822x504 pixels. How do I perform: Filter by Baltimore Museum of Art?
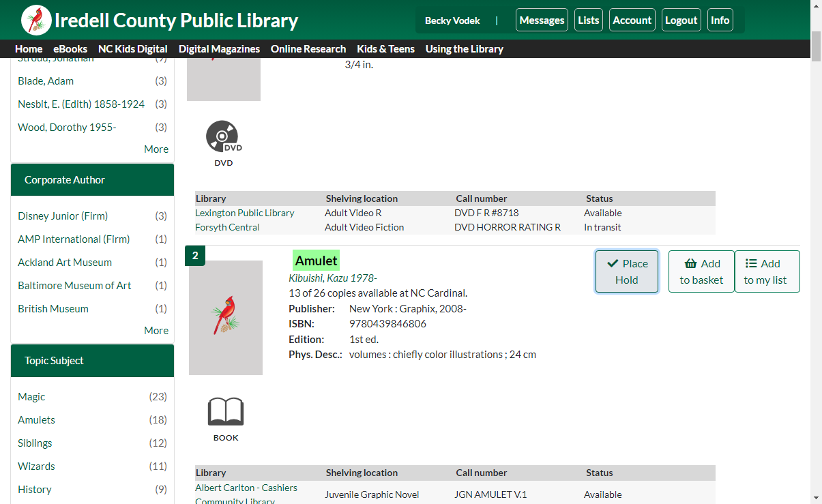click(x=74, y=285)
